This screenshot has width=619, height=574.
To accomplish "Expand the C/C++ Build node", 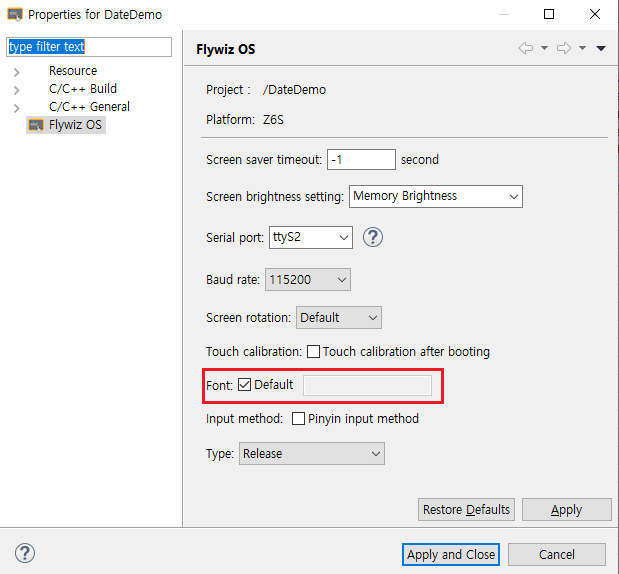I will click(x=16, y=90).
